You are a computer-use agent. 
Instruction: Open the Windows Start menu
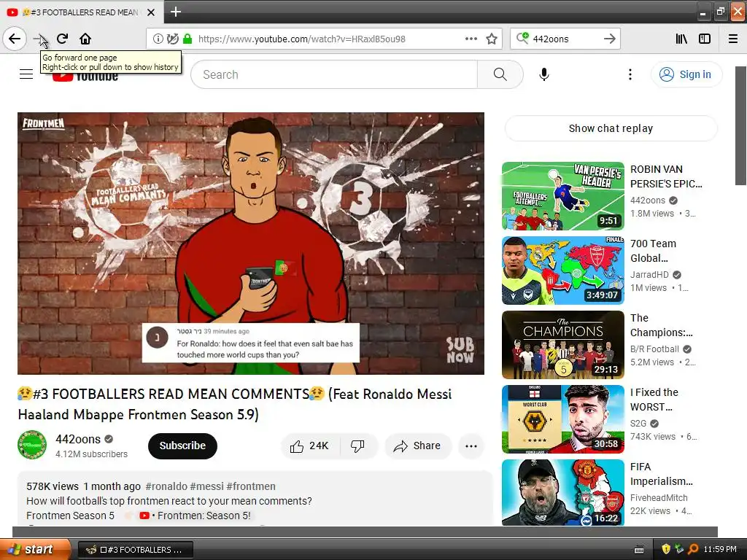pos(35,549)
